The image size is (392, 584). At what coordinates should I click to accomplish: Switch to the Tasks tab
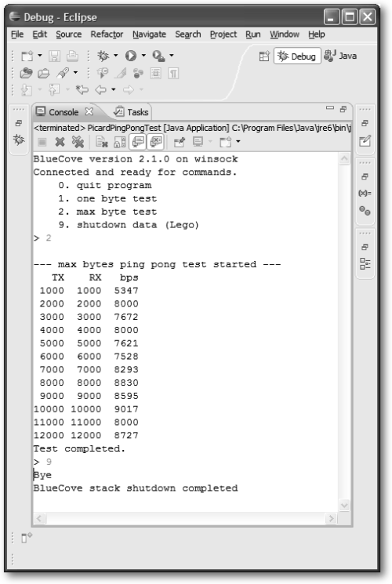[x=131, y=112]
